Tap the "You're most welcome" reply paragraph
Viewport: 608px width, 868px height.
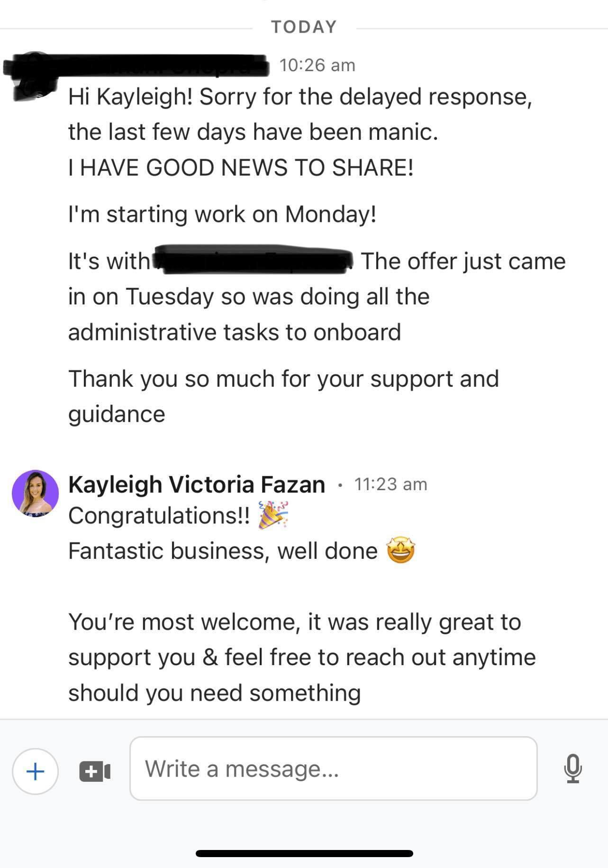click(x=301, y=657)
